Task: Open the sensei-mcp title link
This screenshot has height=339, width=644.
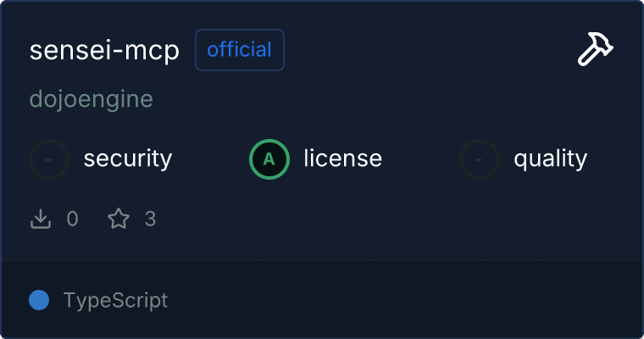Action: click(x=104, y=51)
